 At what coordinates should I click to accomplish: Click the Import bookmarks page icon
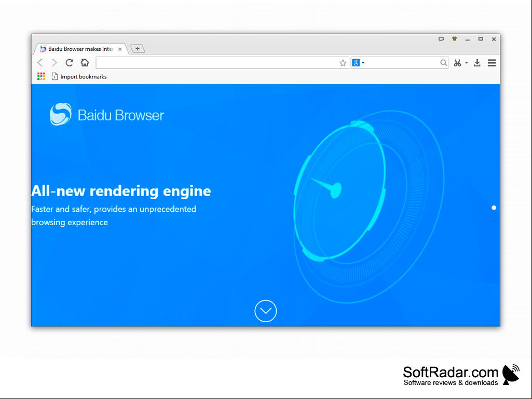[54, 77]
